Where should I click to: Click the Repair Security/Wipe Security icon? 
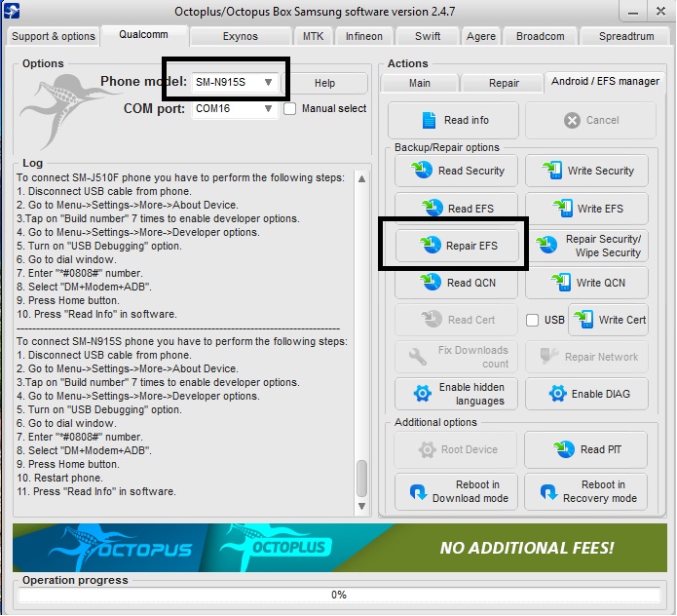coord(546,245)
